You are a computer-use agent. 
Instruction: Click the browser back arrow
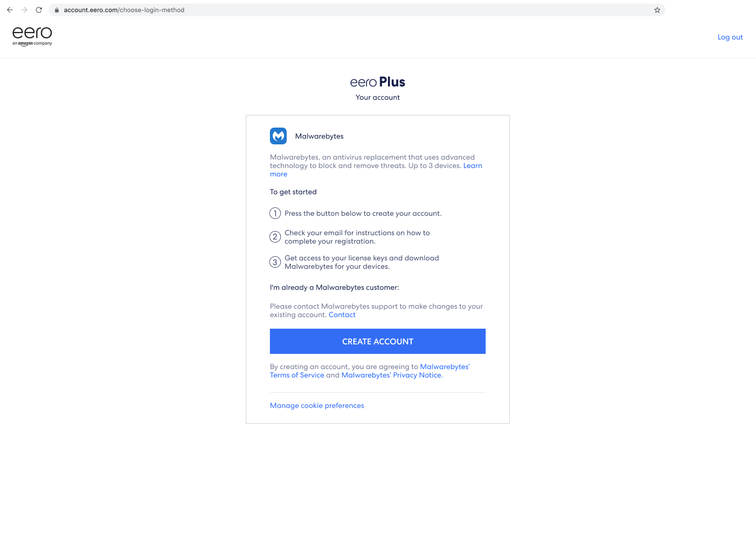point(9,10)
